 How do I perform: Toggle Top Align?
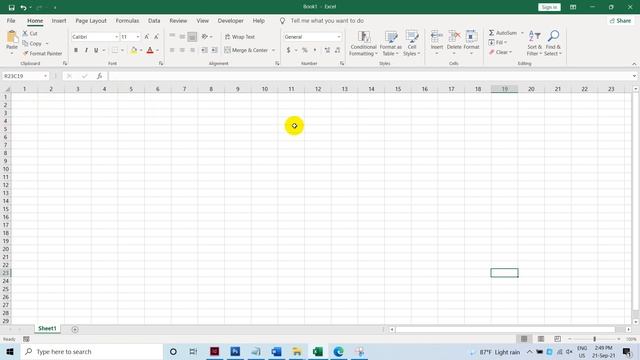coord(172,36)
